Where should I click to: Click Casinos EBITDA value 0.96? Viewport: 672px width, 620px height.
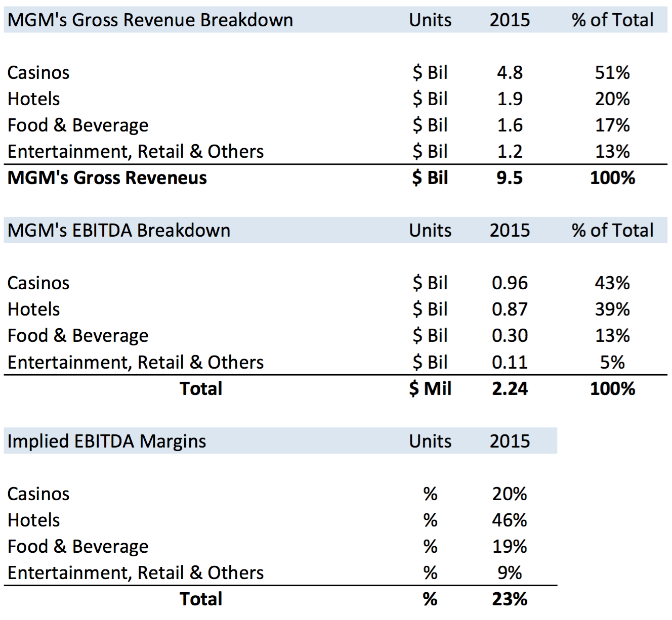click(510, 283)
